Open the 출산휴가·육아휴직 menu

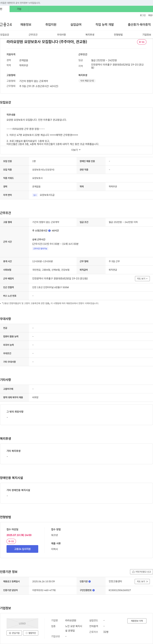139,25
